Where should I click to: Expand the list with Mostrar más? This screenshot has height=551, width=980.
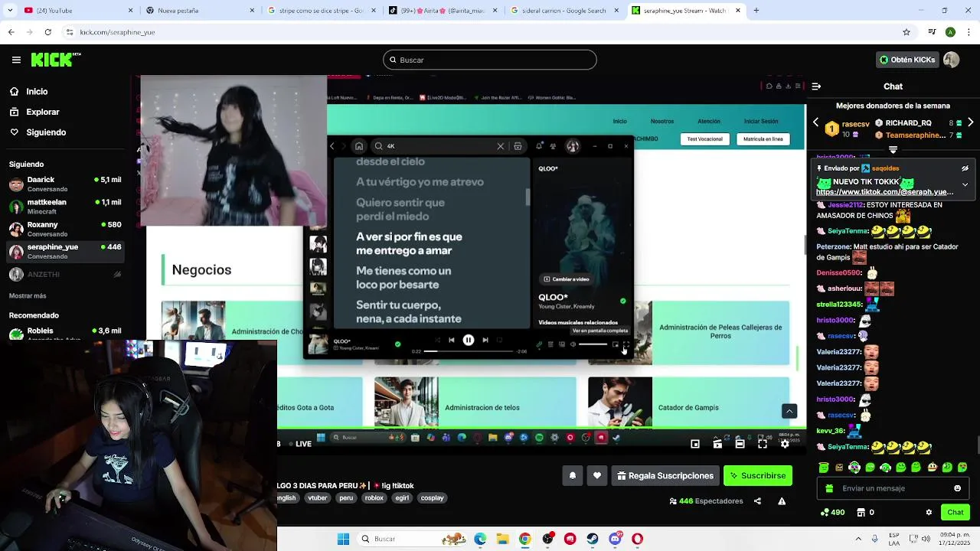coord(28,295)
